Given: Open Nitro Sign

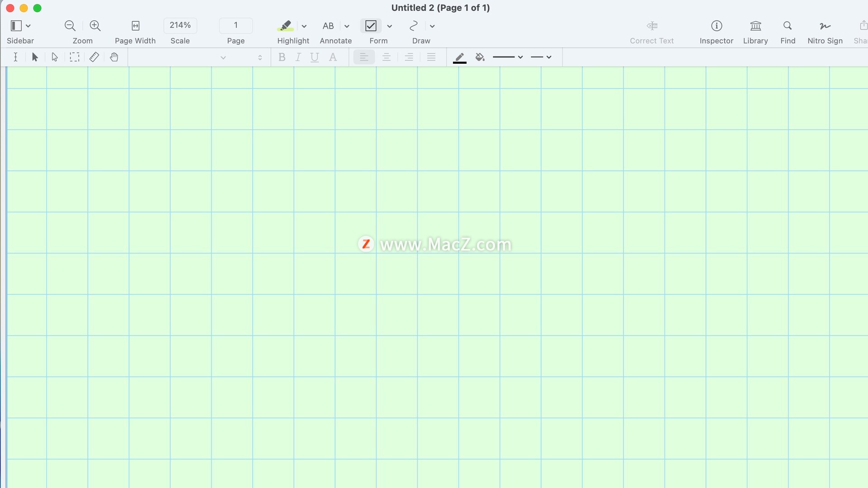Looking at the screenshot, I should click(x=825, y=26).
